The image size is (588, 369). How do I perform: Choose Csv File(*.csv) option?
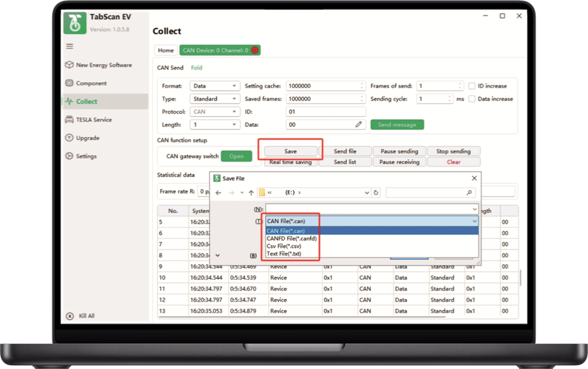pos(372,246)
